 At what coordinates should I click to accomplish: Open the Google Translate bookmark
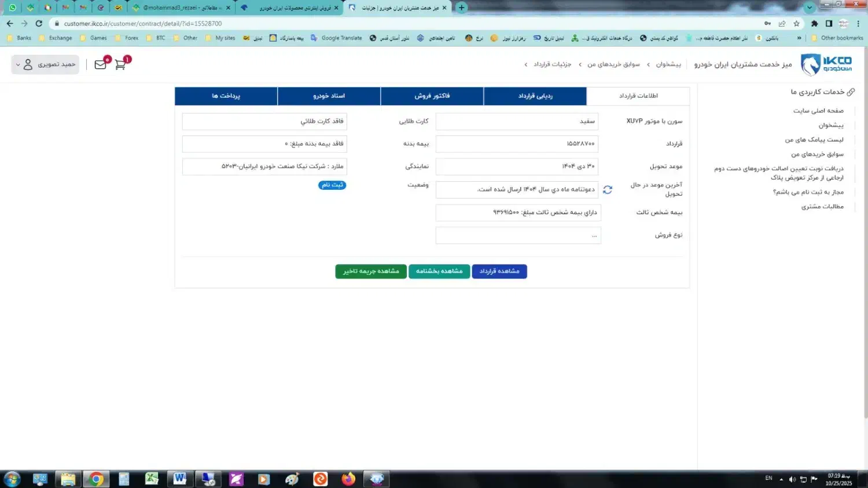(x=339, y=38)
